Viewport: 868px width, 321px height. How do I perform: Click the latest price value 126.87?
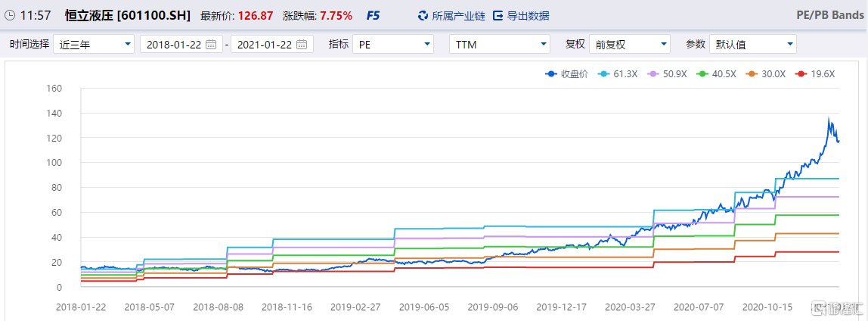coord(255,16)
